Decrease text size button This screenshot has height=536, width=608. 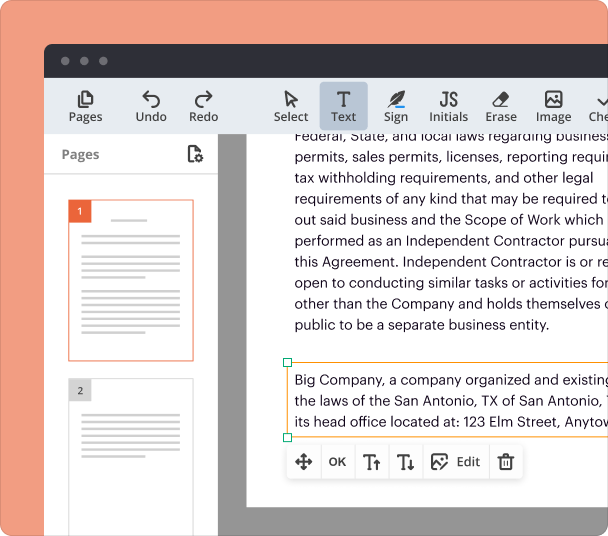pyautogui.click(x=406, y=462)
